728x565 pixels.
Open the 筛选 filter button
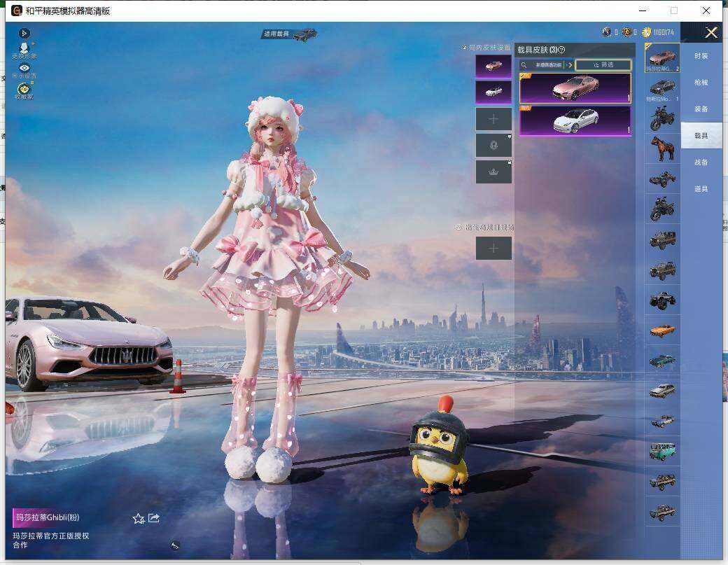[603, 65]
